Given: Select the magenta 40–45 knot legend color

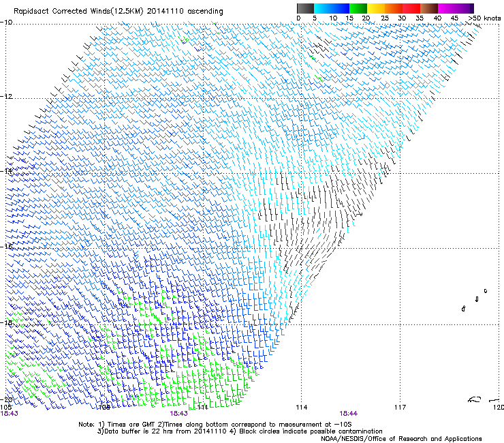Looking at the screenshot, I should pos(447,8).
